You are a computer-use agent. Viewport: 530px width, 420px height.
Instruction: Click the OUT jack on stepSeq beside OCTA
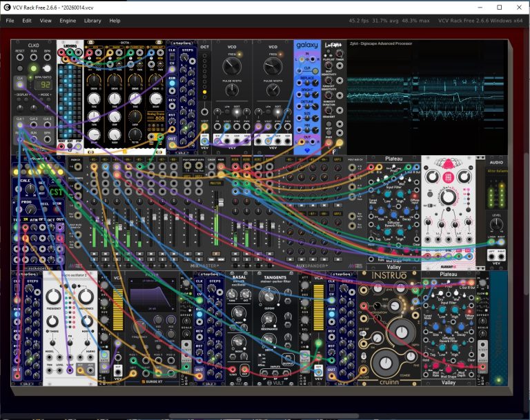point(172,145)
